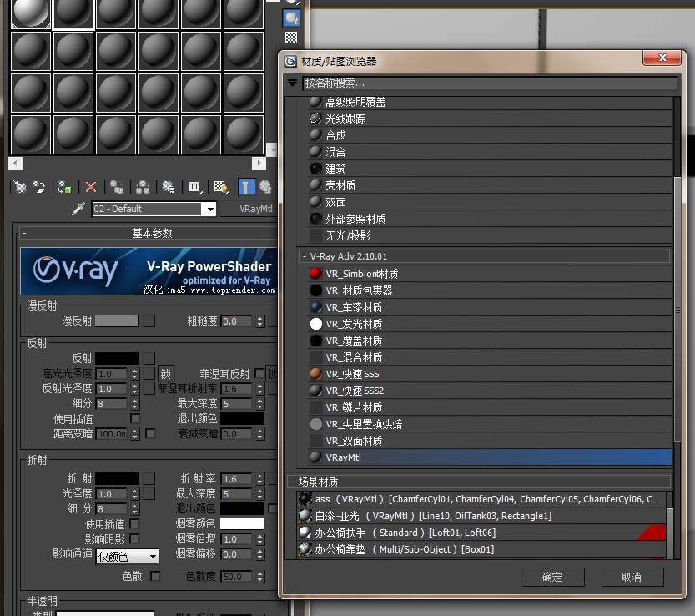Adjust the 反射 细分 spinner arrows

pos(135,403)
